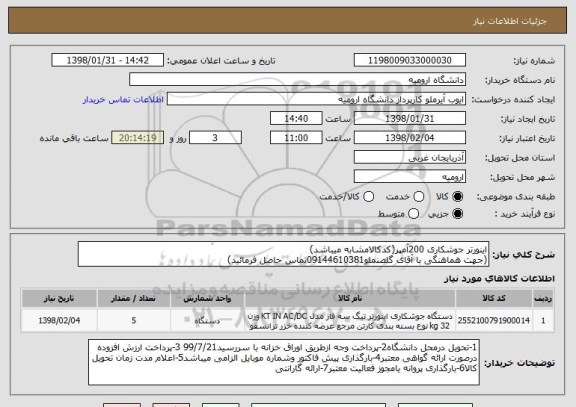Click the تاریخ ایجاد نیاز date field

click(410, 119)
